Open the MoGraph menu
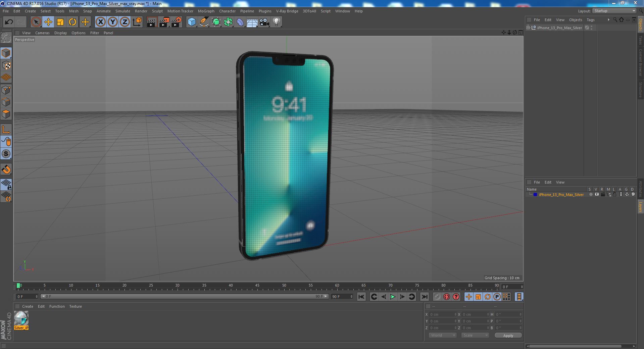 coord(206,11)
